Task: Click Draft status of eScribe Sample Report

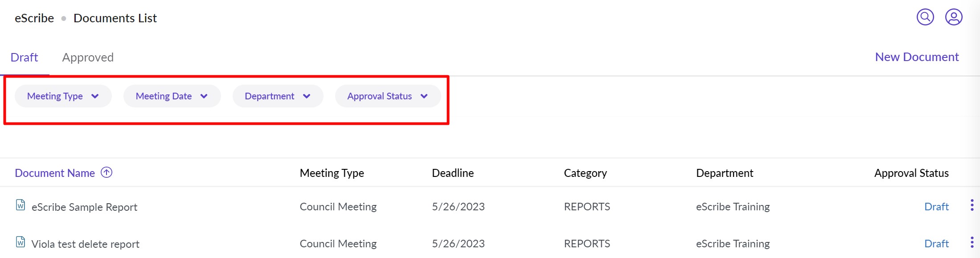Action: [936, 207]
